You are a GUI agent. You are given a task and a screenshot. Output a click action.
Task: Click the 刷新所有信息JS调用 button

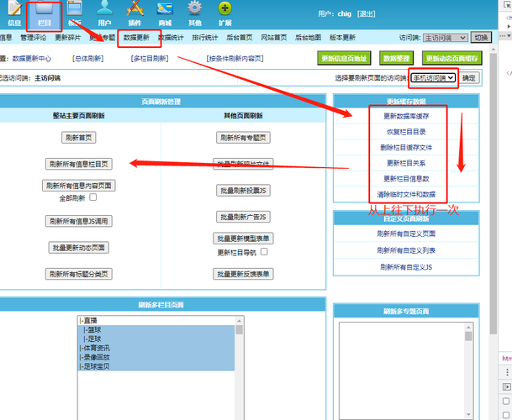(x=79, y=221)
